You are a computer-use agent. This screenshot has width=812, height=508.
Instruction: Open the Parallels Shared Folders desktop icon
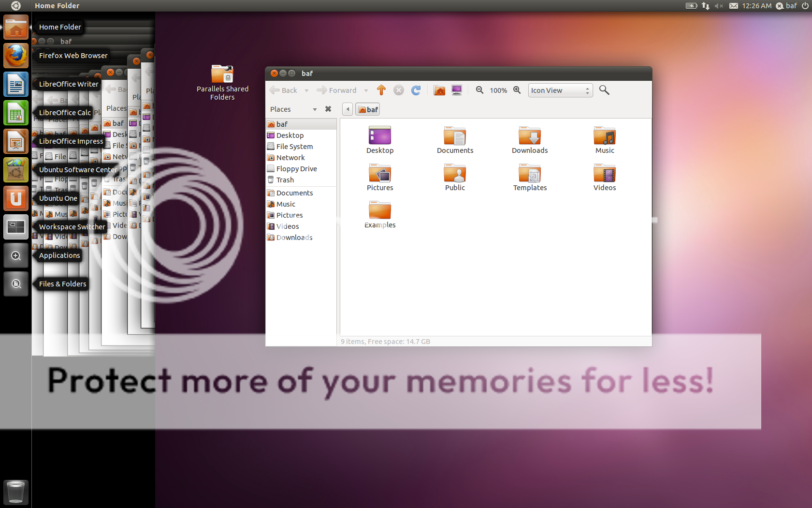click(x=222, y=82)
